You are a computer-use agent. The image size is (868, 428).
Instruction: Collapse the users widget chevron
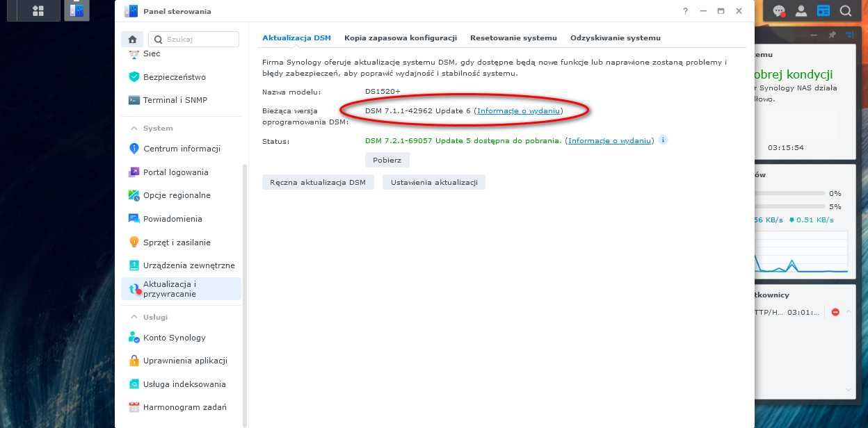[x=849, y=313]
